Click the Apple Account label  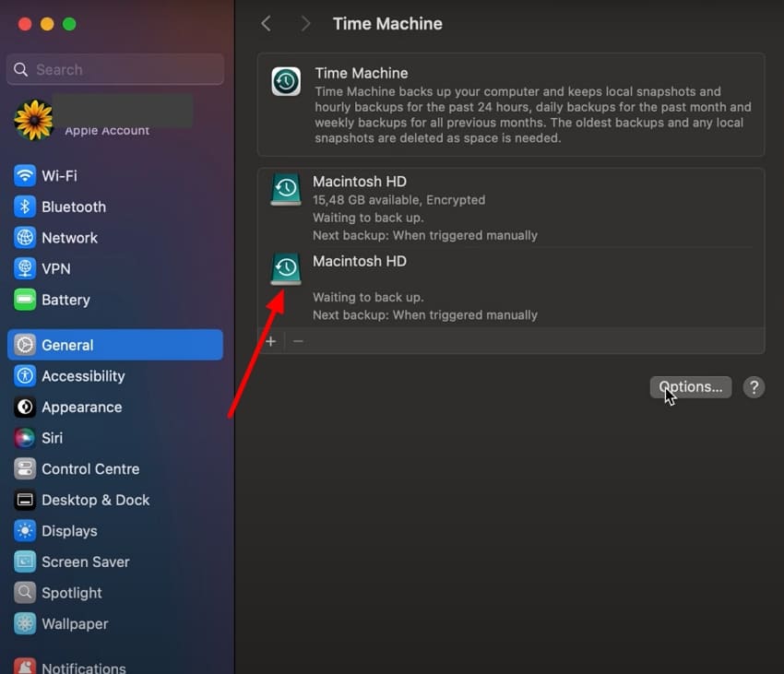(x=107, y=131)
